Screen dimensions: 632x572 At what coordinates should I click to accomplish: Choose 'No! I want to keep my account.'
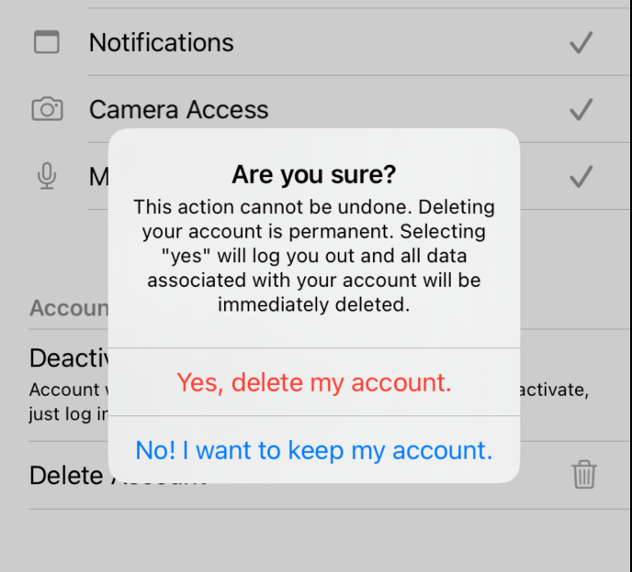click(314, 450)
